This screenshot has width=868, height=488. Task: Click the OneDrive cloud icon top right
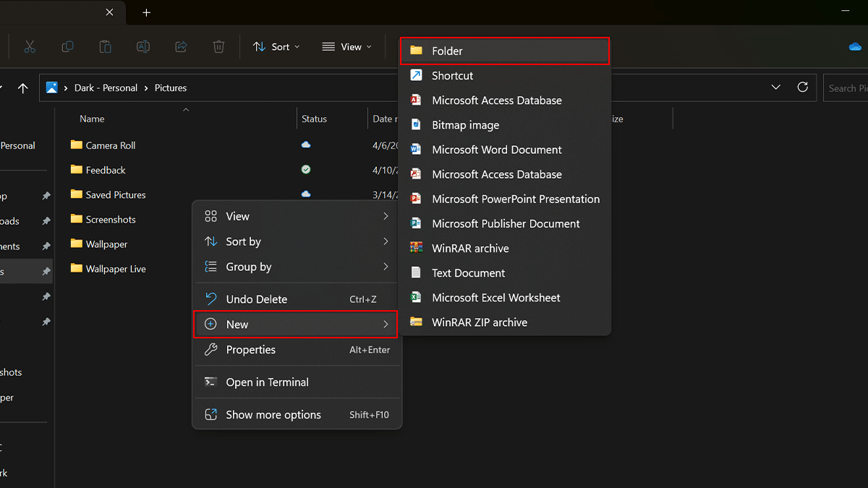click(855, 46)
